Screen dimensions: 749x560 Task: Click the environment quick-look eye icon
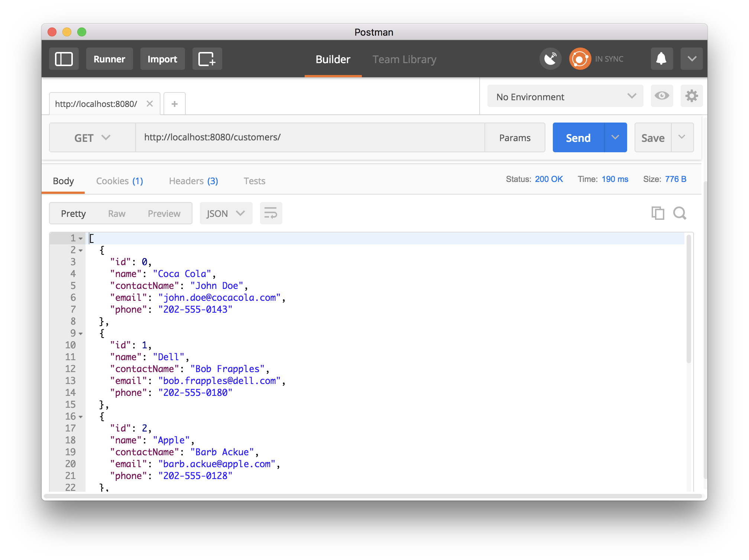tap(662, 97)
